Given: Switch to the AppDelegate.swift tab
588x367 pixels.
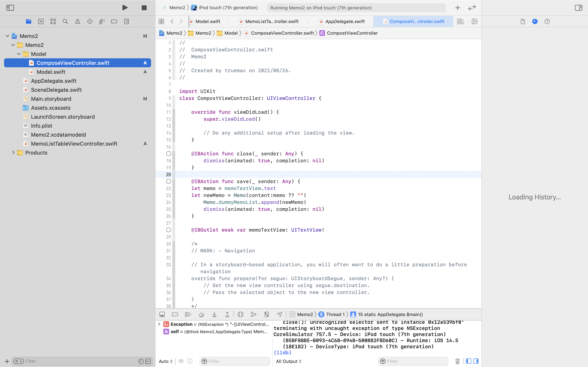Looking at the screenshot, I should [345, 21].
